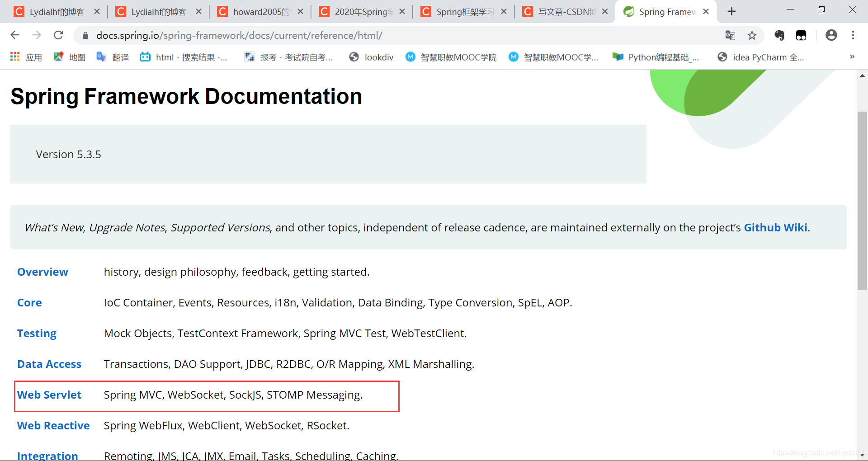Open the html 搜索结果 bookmark
Viewport: 868px width, 461px height.
183,57
